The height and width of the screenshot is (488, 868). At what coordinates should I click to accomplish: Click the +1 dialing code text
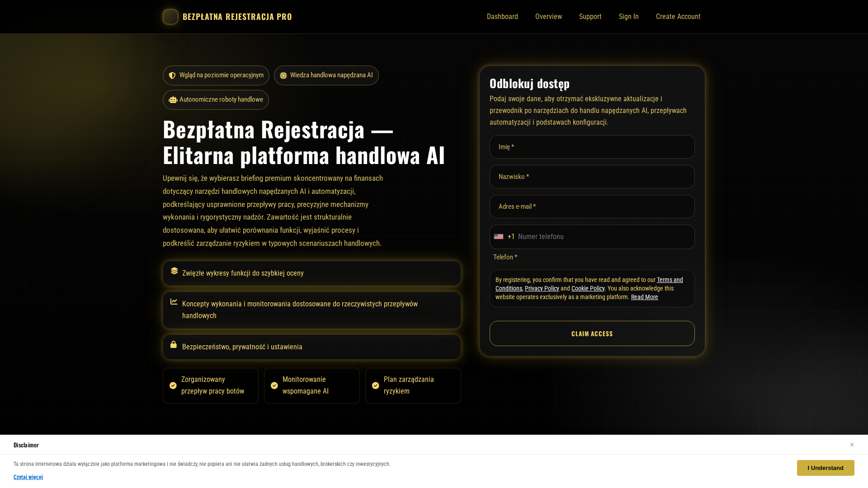coord(511,237)
